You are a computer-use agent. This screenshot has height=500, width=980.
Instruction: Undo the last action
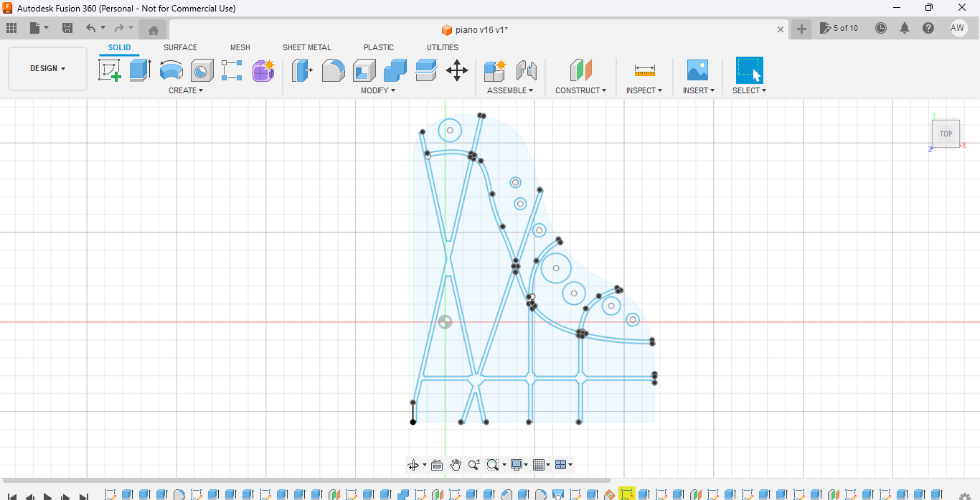click(90, 28)
